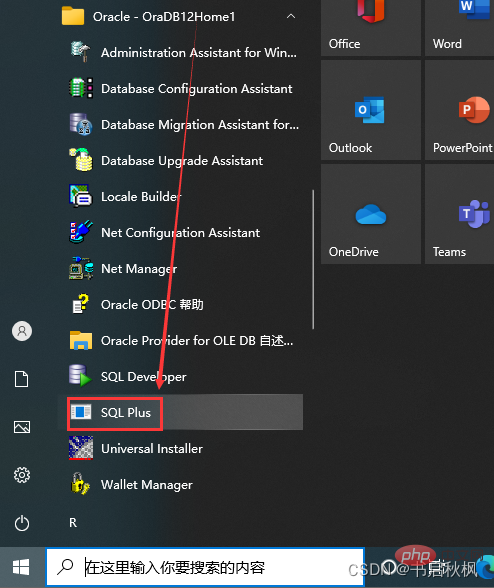Open the Word tile

pos(459,28)
